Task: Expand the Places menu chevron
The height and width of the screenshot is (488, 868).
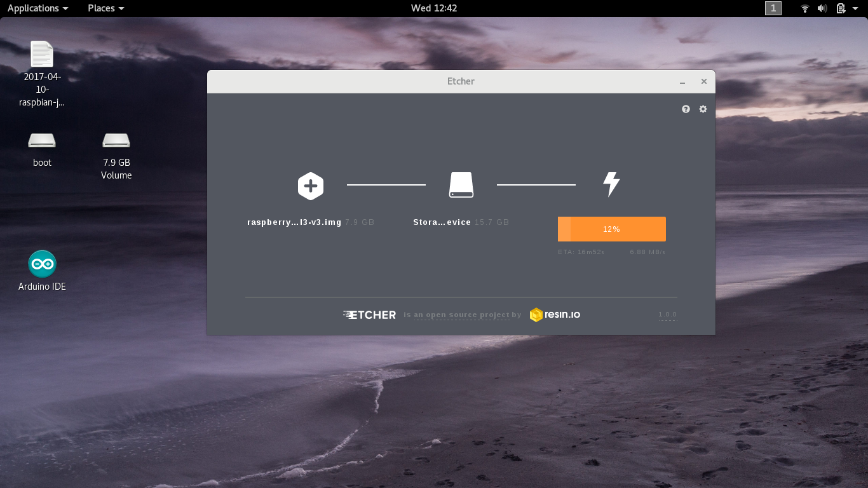Action: tap(121, 8)
